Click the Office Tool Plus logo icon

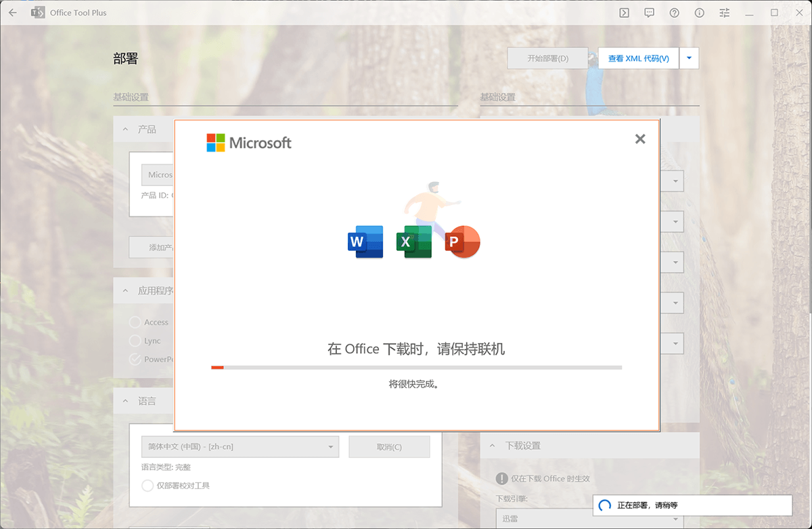(38, 12)
